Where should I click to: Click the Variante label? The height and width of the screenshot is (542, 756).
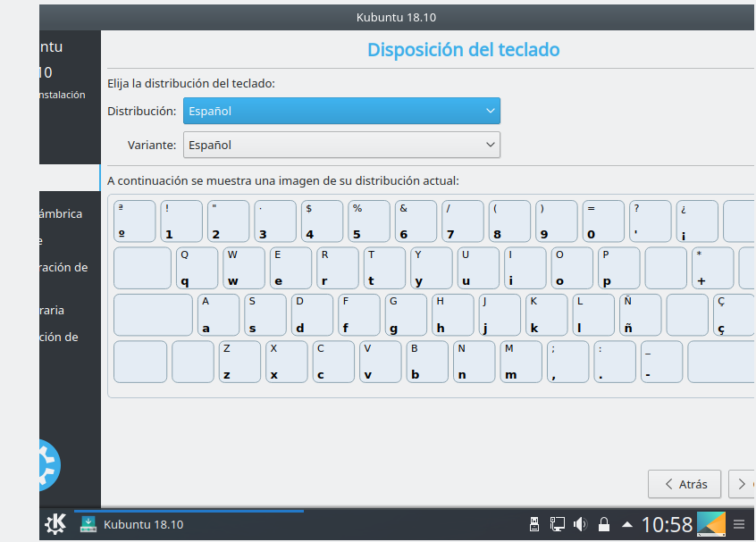pyautogui.click(x=152, y=145)
